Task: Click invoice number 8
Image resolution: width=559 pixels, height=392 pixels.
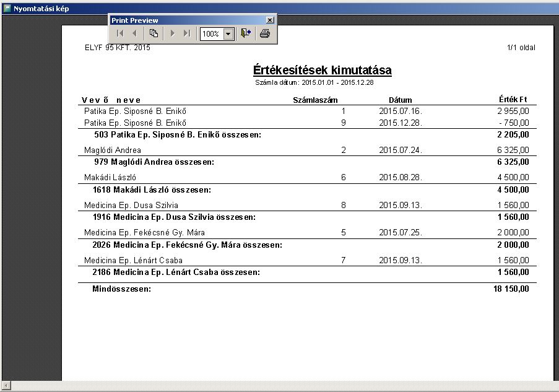Action: [x=344, y=205]
